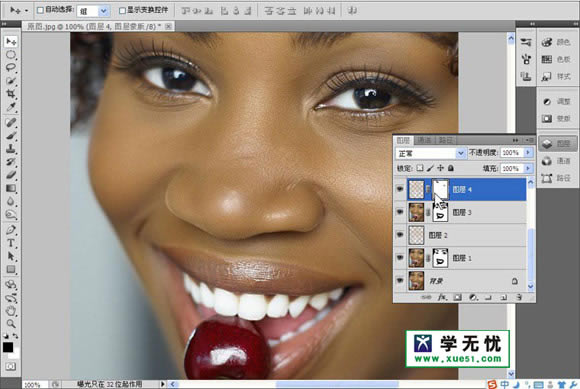
Task: Select the Zoom tool
Action: [11, 324]
